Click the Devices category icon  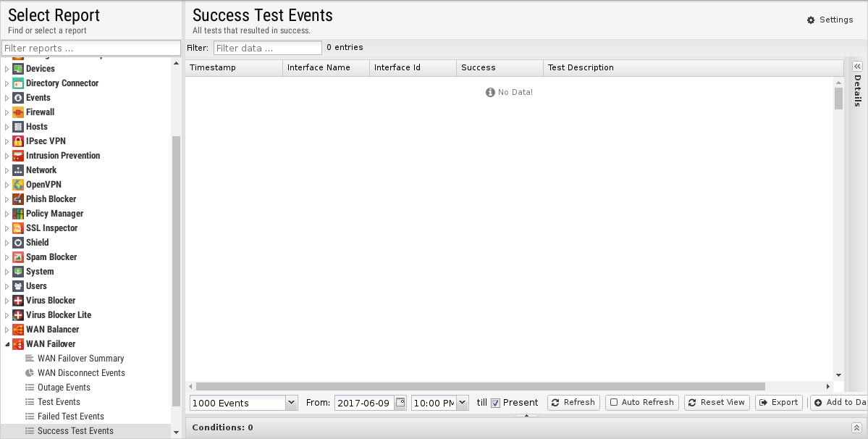(x=17, y=69)
